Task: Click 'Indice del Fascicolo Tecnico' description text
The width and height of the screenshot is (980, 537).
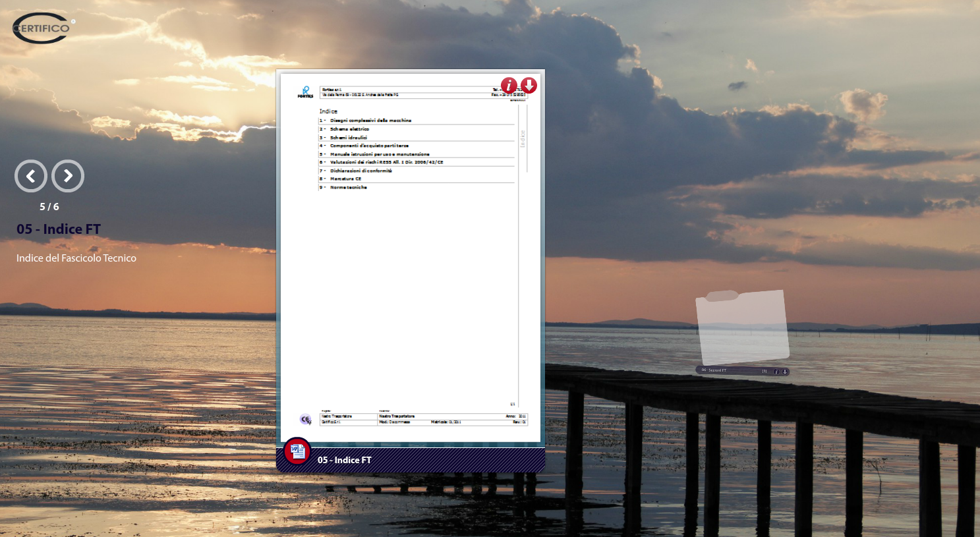Action: coord(76,258)
